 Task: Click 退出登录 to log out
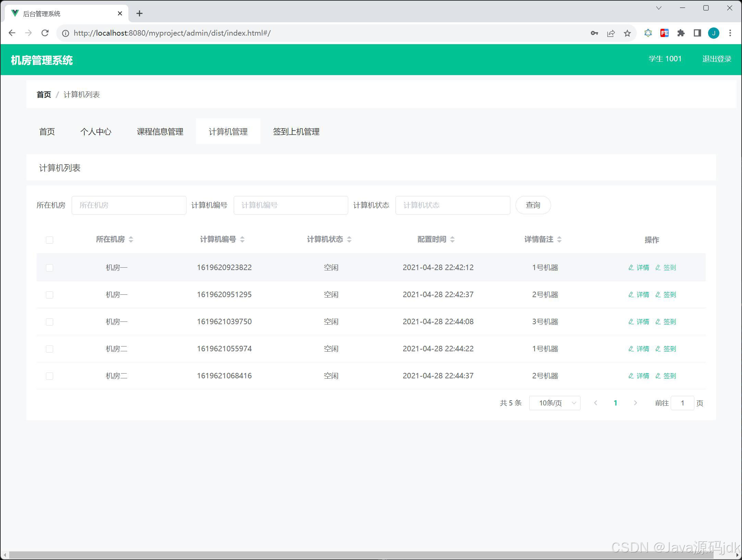[x=716, y=59]
